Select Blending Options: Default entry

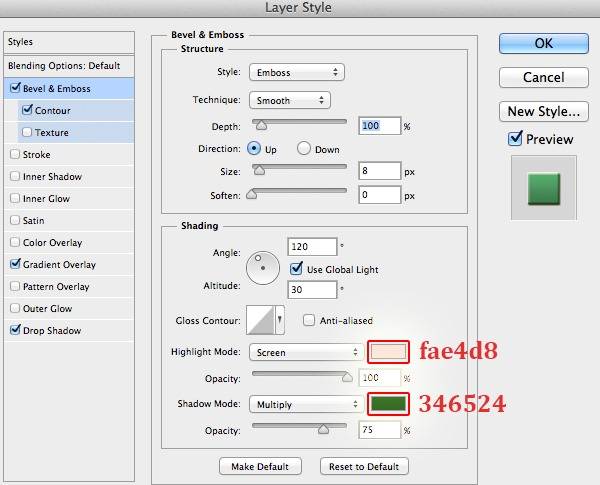[x=64, y=66]
